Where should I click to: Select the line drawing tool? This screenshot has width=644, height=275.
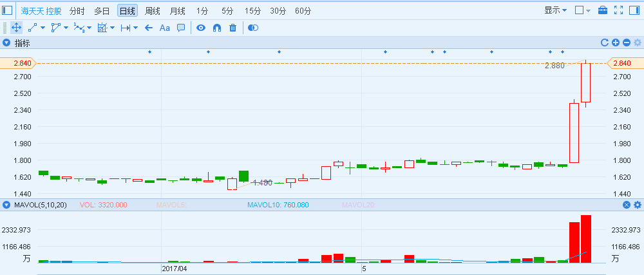32,28
